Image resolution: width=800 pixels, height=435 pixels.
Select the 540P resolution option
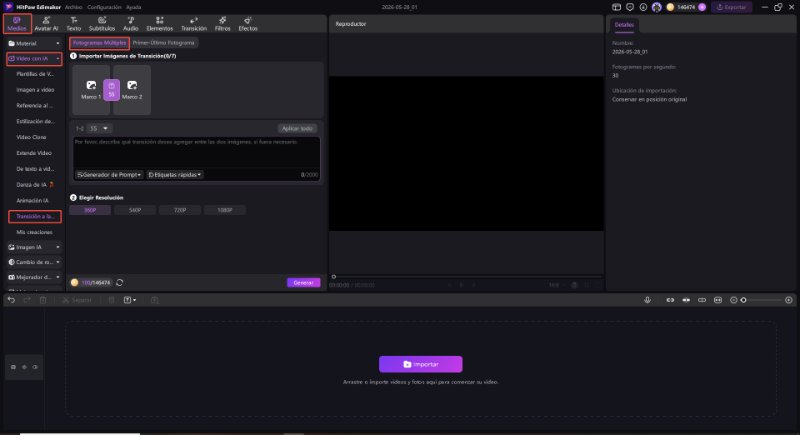pos(135,210)
